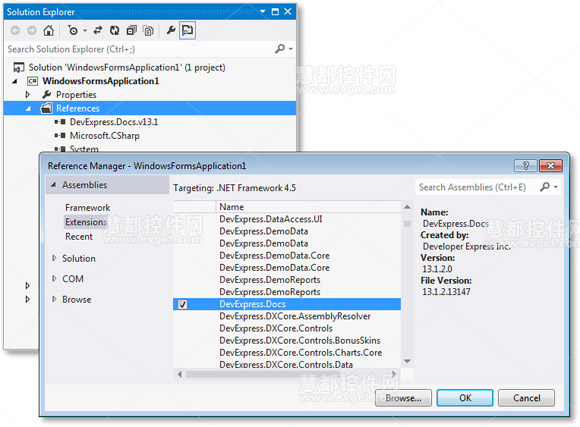Click the Browse... button
Viewport: 580px width, 427px height.
click(x=403, y=398)
